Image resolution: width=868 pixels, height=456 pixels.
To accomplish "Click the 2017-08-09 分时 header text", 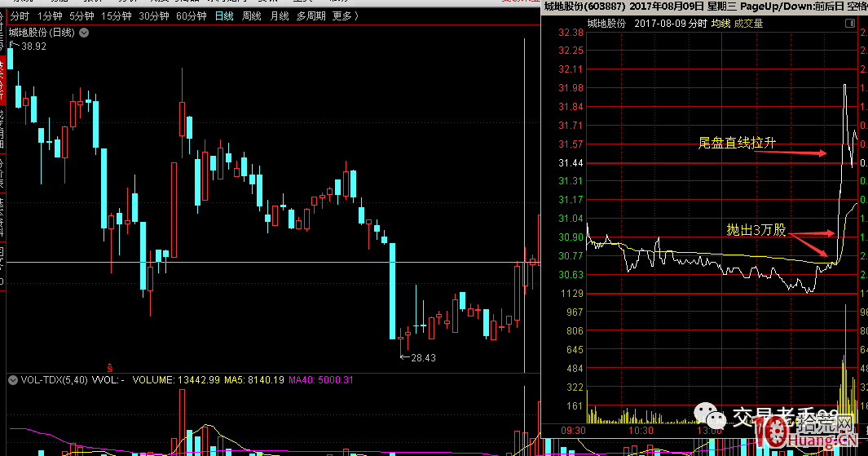I will pyautogui.click(x=671, y=24).
